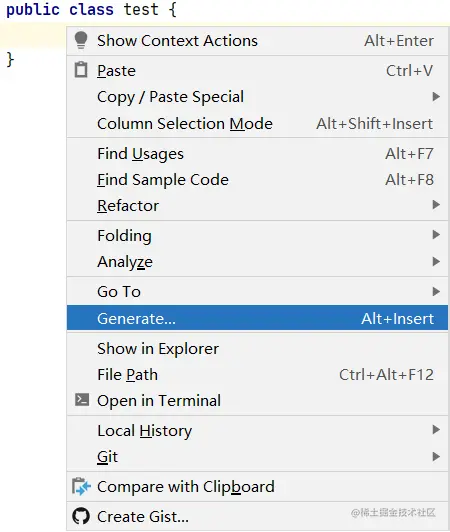Image resolution: width=450 pixels, height=532 pixels.
Task: Open the Go To submenu arrow
Action: [436, 291]
